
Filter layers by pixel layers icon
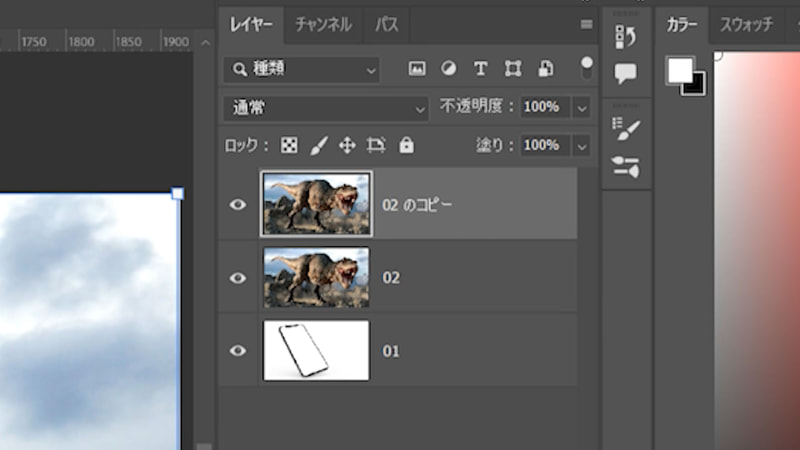tap(417, 68)
